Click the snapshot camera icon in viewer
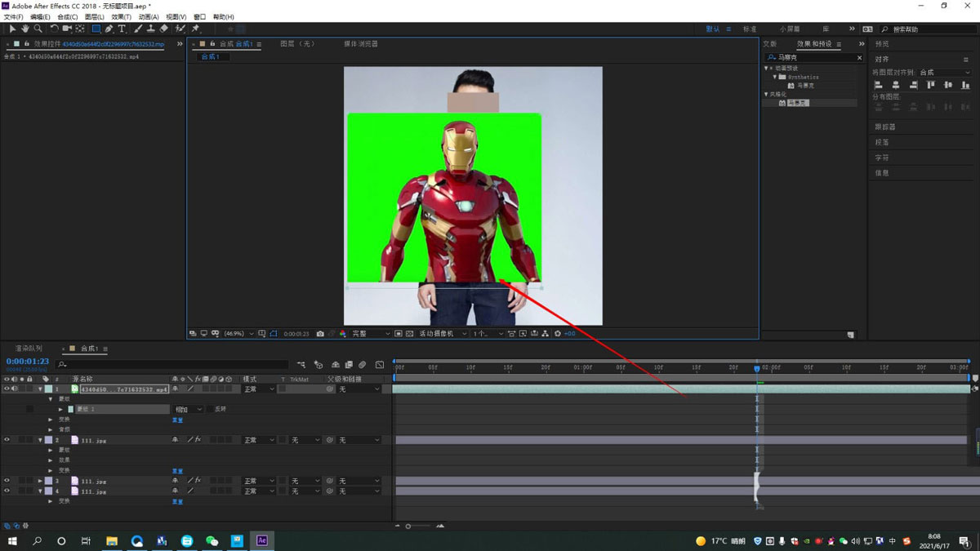The width and height of the screenshot is (980, 551). (320, 334)
